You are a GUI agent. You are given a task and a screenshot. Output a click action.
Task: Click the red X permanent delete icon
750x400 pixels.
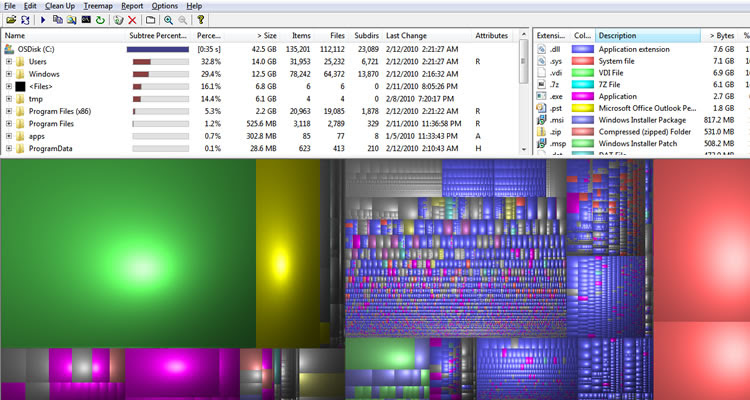coord(132,20)
